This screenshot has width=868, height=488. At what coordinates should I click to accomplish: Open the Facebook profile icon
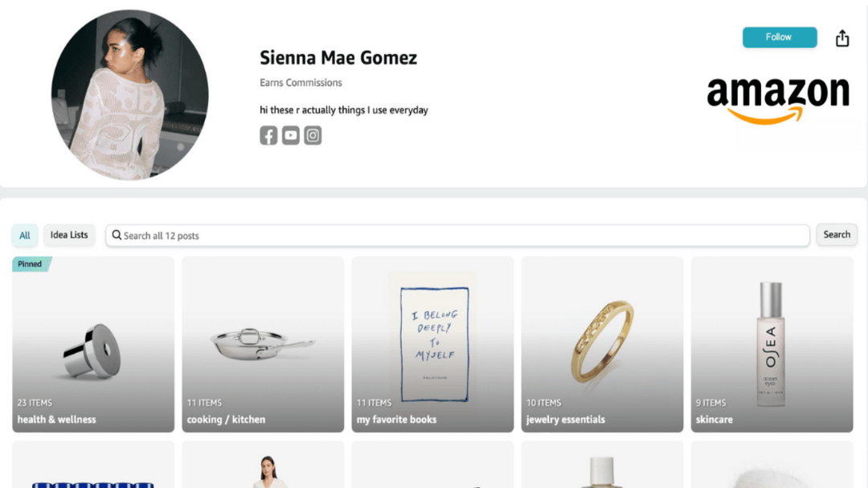coord(268,135)
